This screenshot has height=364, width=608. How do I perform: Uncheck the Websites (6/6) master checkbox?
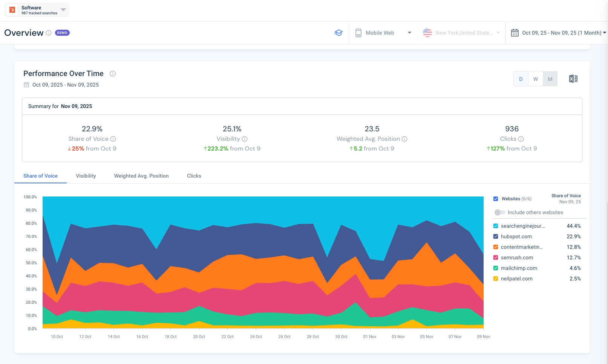click(496, 199)
